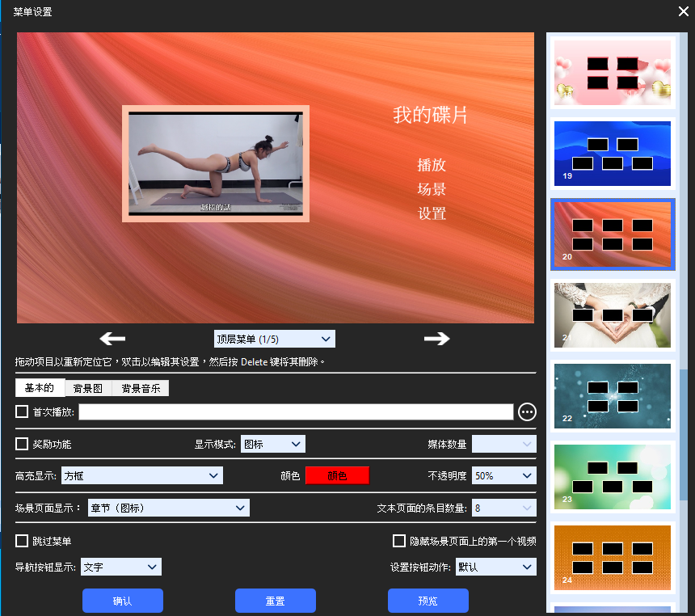Enable the 奖励功能 checkbox
695x616 pixels.
pyautogui.click(x=20, y=444)
